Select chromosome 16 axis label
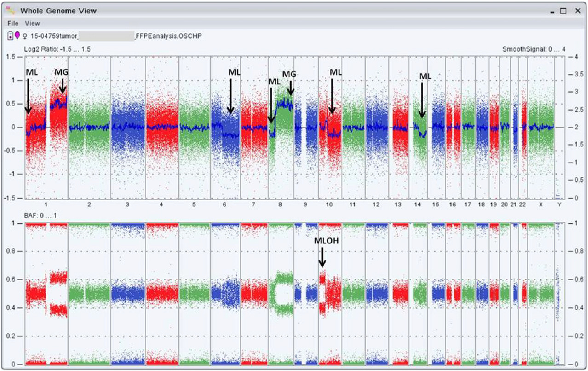 pyautogui.click(x=452, y=205)
